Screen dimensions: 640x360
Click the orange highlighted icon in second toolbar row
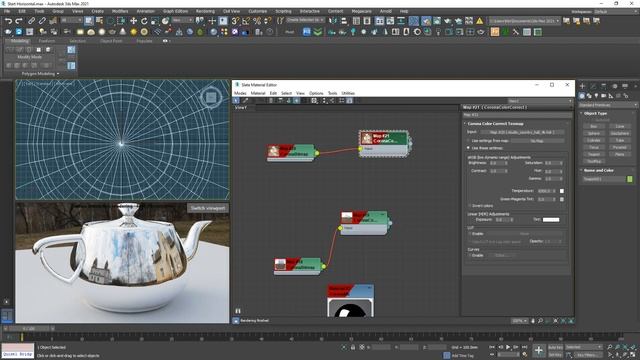click(495, 32)
